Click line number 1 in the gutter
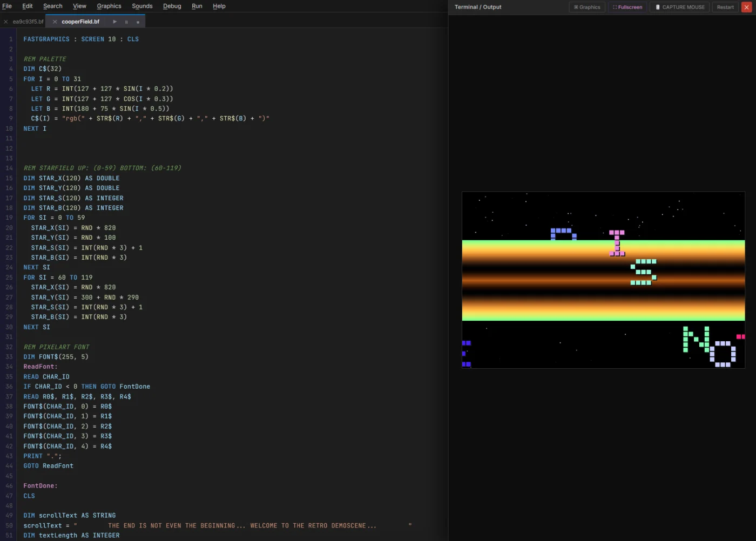The height and width of the screenshot is (541, 756). [x=10, y=39]
